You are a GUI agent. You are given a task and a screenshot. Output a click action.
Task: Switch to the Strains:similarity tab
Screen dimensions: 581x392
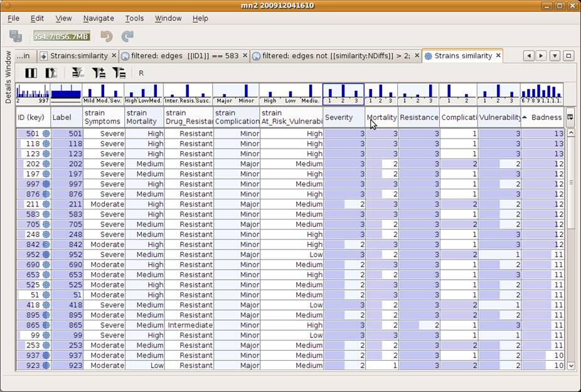tap(78, 56)
